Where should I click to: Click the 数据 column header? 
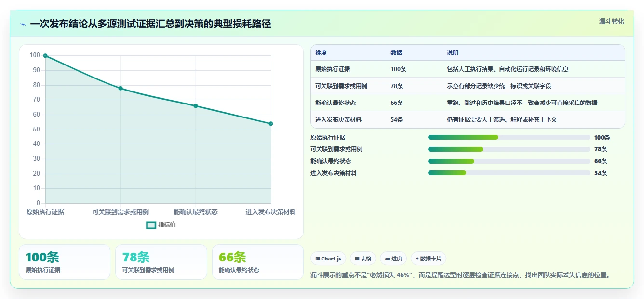click(396, 53)
